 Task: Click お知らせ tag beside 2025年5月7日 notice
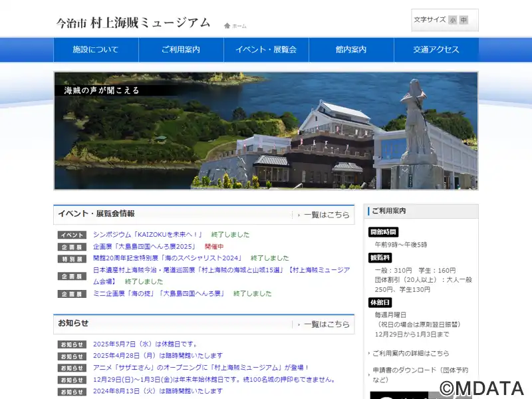point(72,344)
